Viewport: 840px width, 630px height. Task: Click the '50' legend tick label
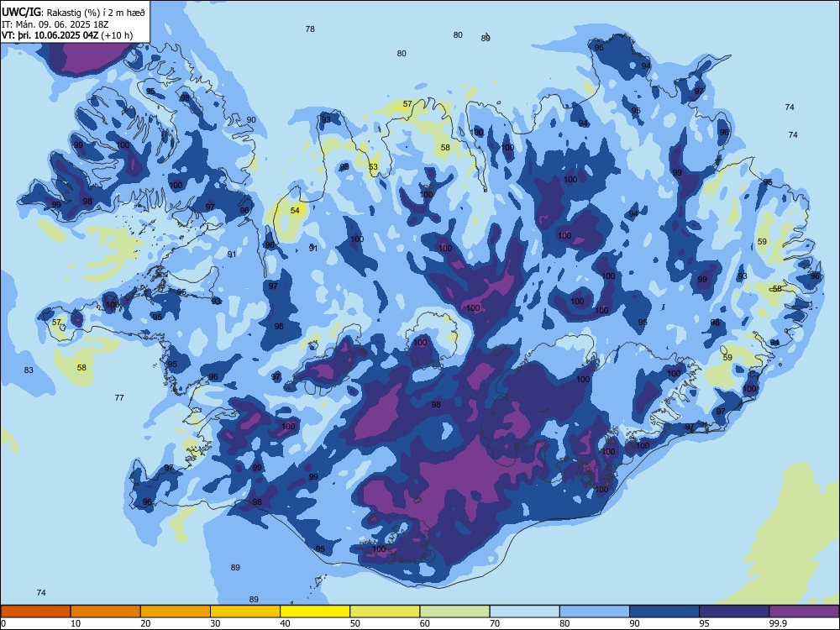click(354, 623)
